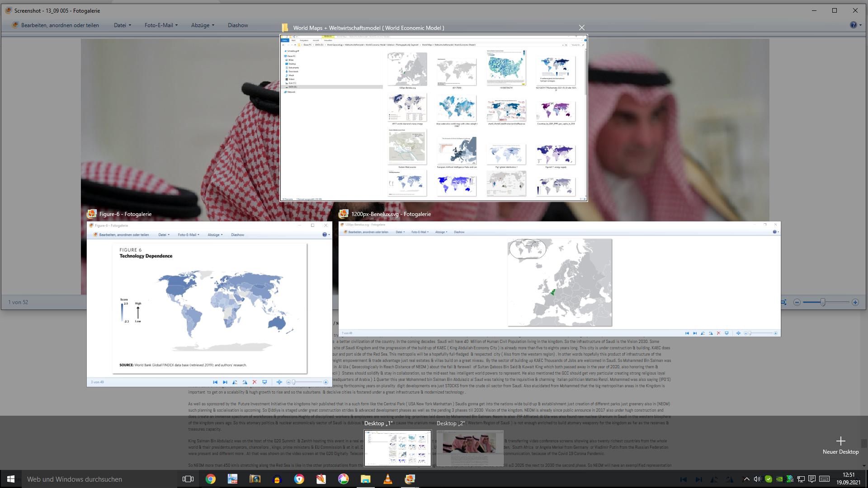Viewport: 868px width, 488px height.
Task: Click red delete X in Figure-6 window
Action: coord(255,382)
